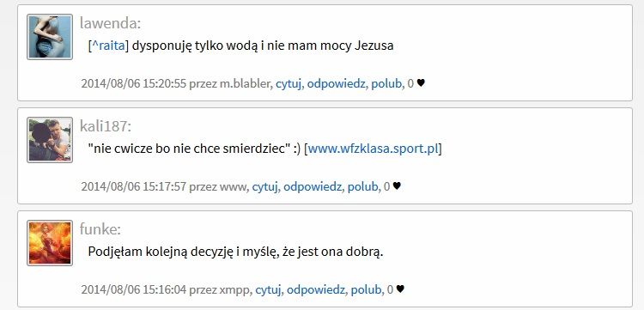Click odpowiedz on kali187's post
The width and height of the screenshot is (644, 310).
point(313,187)
